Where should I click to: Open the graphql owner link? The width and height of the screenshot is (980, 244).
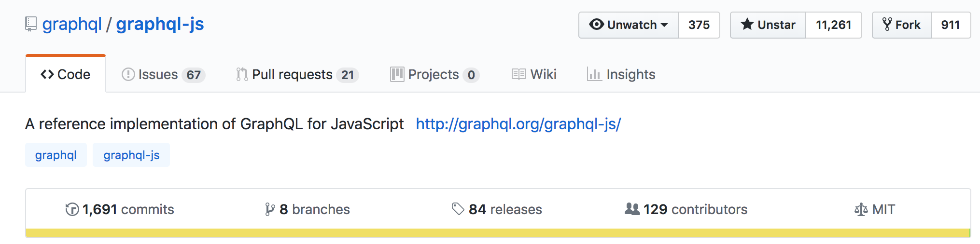72,24
